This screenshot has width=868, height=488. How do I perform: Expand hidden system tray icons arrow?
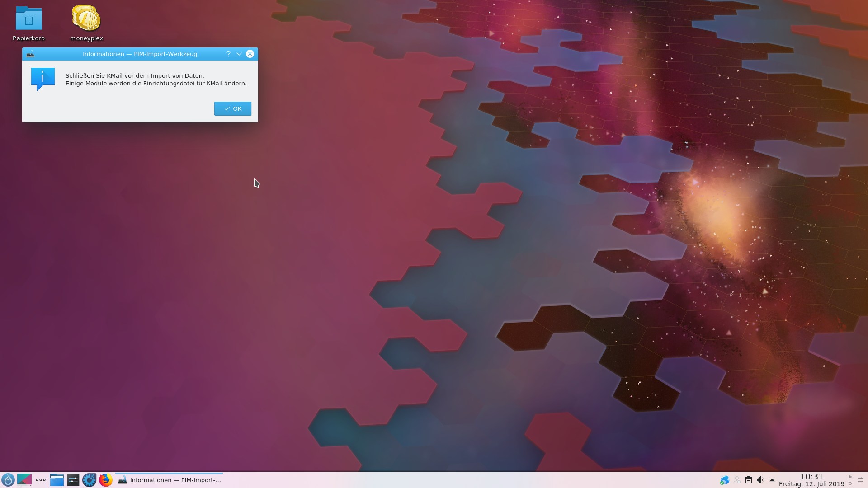click(x=772, y=480)
